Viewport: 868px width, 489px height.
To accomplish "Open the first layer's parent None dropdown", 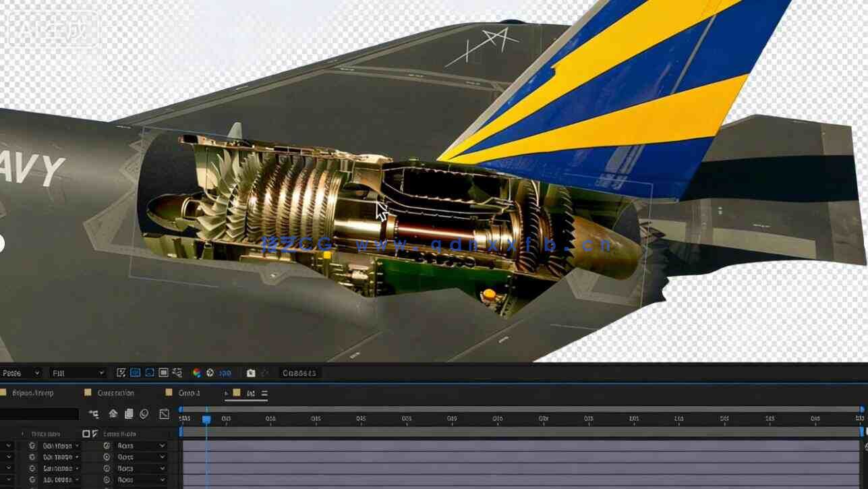I will pos(134,446).
